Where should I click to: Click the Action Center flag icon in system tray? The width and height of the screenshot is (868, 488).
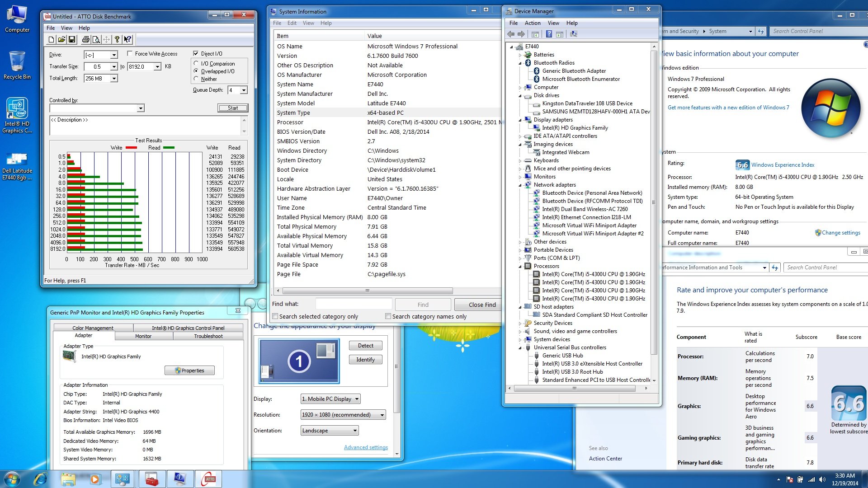pos(789,479)
